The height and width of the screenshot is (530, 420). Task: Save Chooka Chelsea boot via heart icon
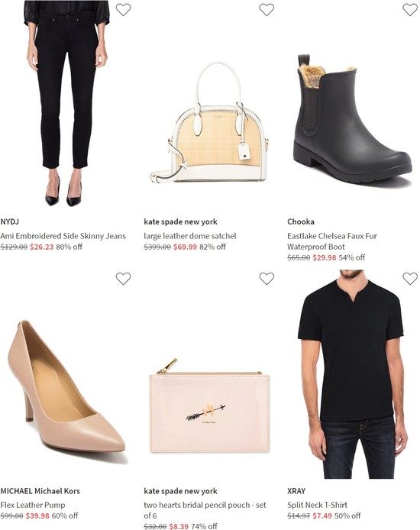[410, 9]
